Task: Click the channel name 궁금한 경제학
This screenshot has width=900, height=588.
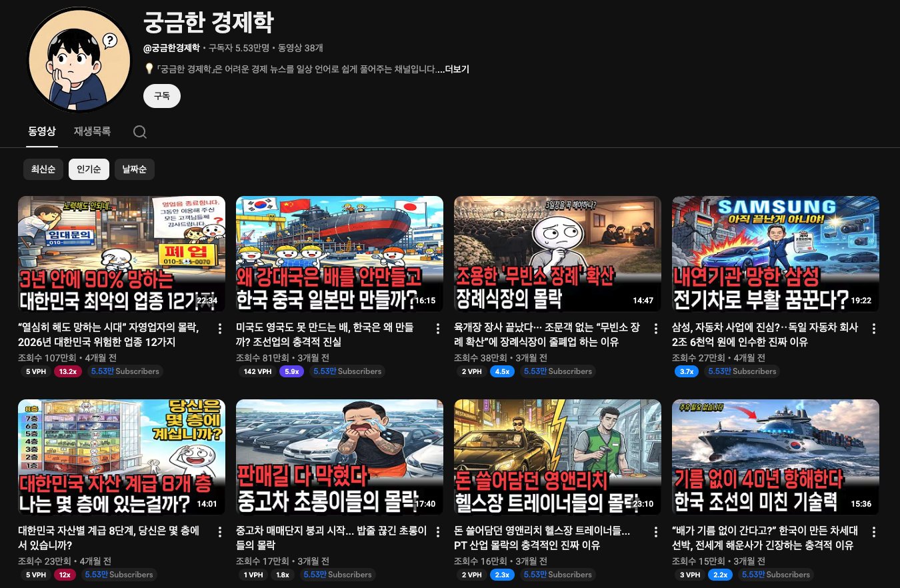Action: (x=208, y=23)
